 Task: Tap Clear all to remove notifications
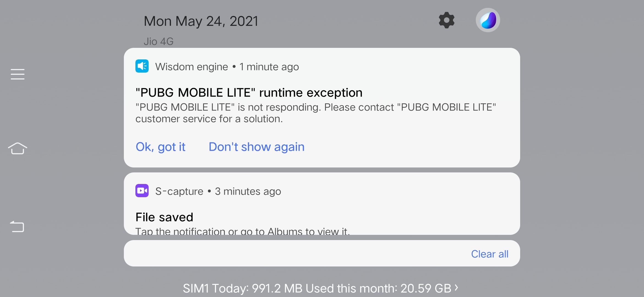click(x=489, y=254)
